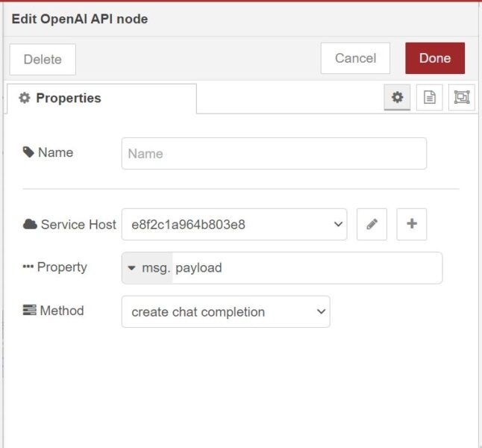The width and height of the screenshot is (482, 448).
Task: Expand the Service Host dropdown
Action: coord(234,224)
